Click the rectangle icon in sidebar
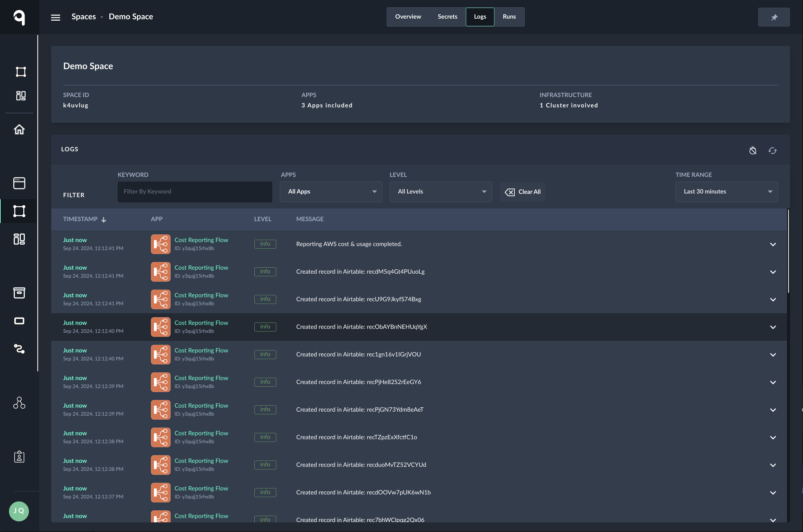This screenshot has width=803, height=532. 19,321
